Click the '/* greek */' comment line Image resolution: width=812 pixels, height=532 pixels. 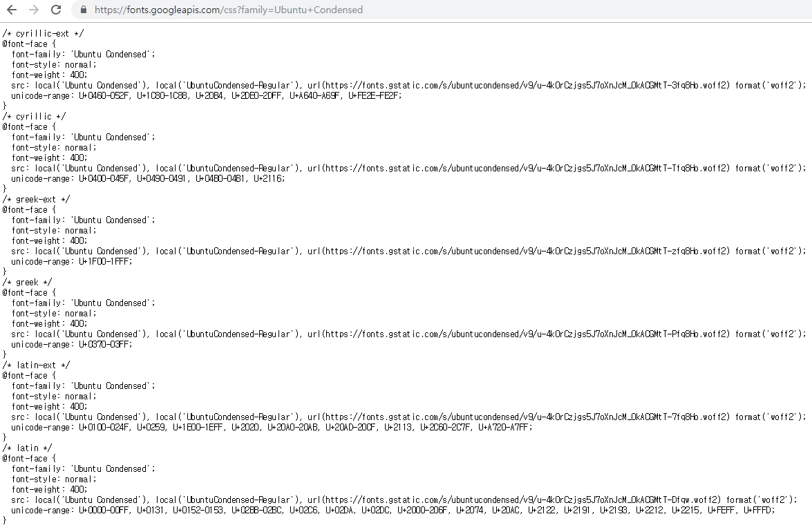click(27, 282)
